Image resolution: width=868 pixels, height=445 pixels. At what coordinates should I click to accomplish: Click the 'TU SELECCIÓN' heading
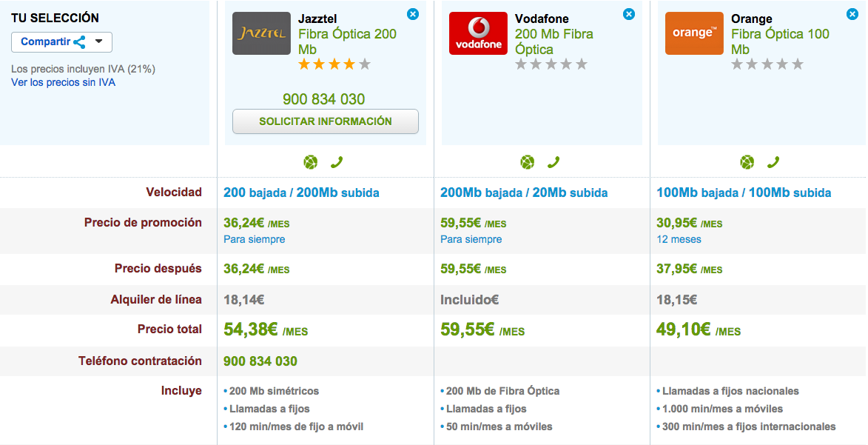[55, 18]
